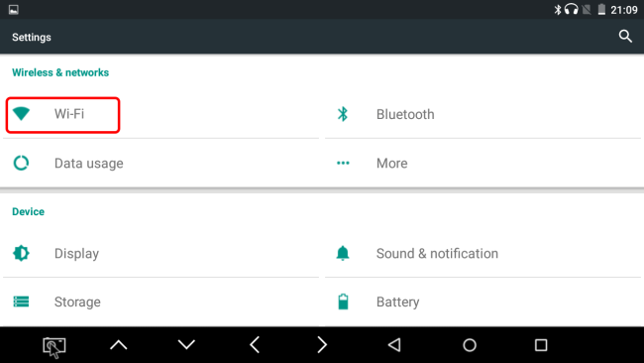The width and height of the screenshot is (644, 363).
Task: Click the left chevron in navigation bar
Action: (255, 345)
